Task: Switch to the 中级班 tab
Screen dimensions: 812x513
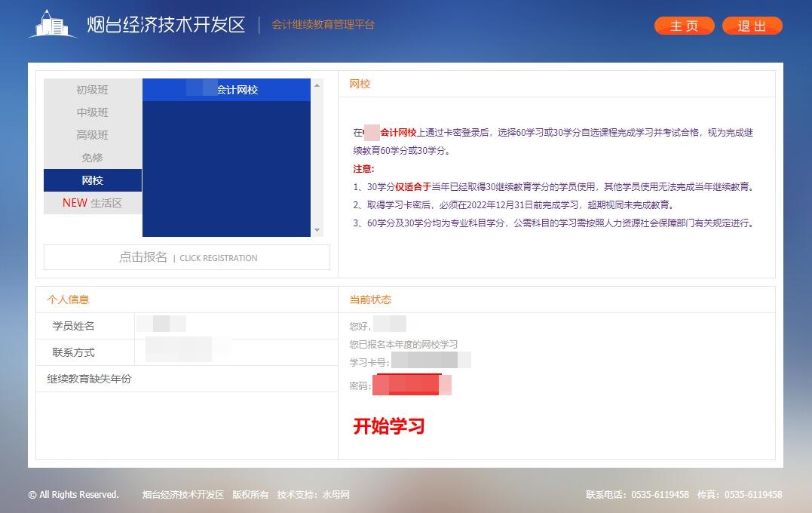Action: click(x=92, y=112)
